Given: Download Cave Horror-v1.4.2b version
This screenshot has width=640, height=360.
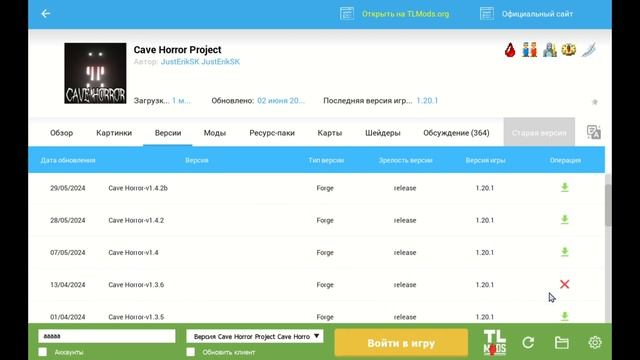Looking at the screenshot, I should pyautogui.click(x=564, y=187).
